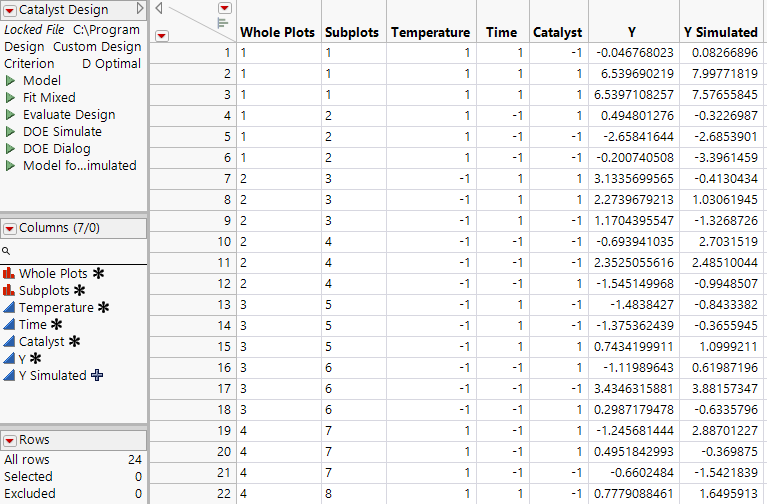Click the Whole Plots nominal type icon
This screenshot has width=767, height=504.
point(9,273)
